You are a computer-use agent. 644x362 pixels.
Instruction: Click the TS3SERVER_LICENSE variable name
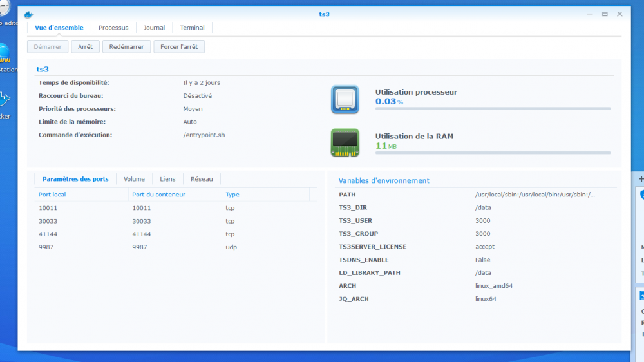[372, 247]
